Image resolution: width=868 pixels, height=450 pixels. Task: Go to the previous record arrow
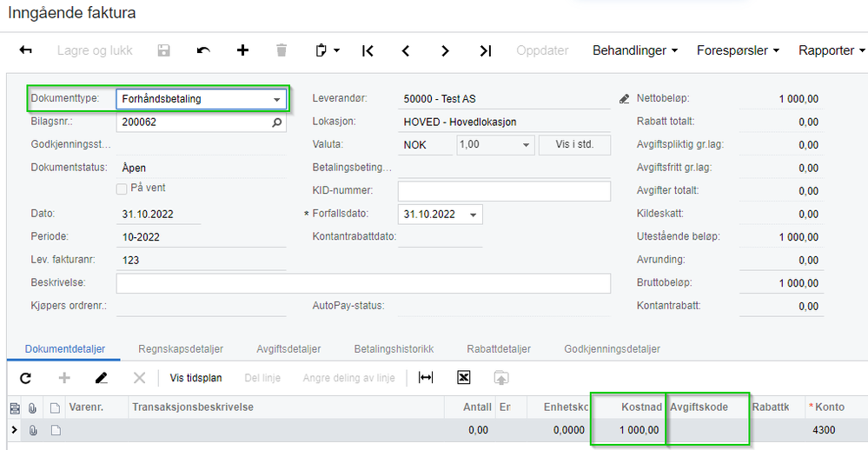pyautogui.click(x=406, y=51)
